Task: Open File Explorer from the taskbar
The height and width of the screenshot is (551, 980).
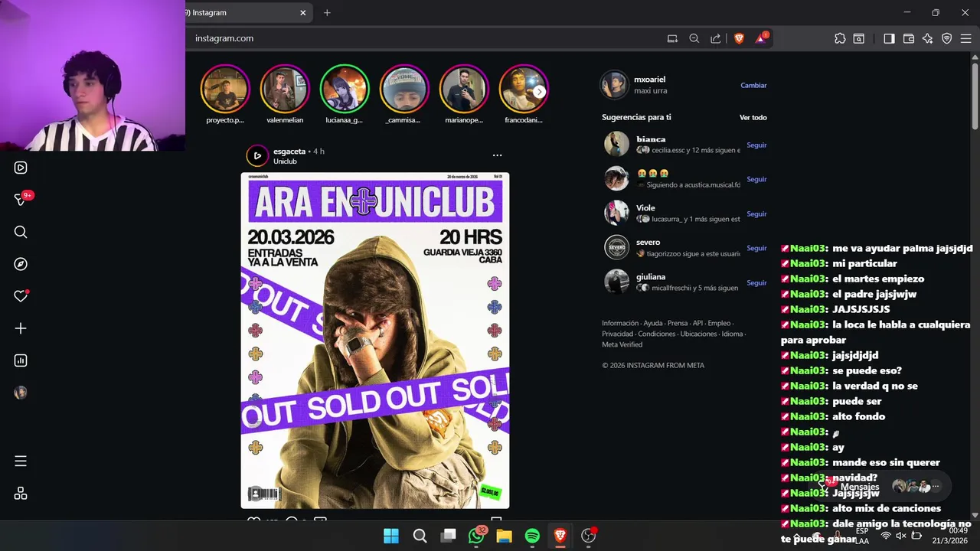Action: [504, 536]
